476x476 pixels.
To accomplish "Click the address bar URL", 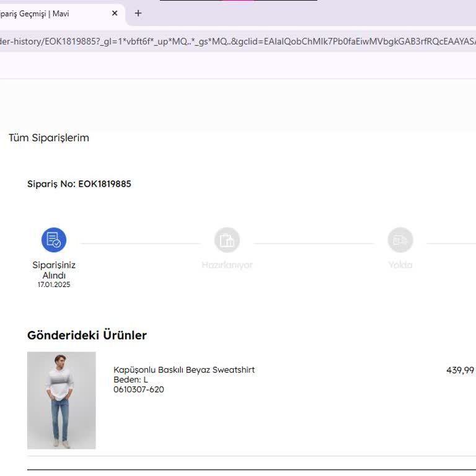I will pyautogui.click(x=238, y=42).
